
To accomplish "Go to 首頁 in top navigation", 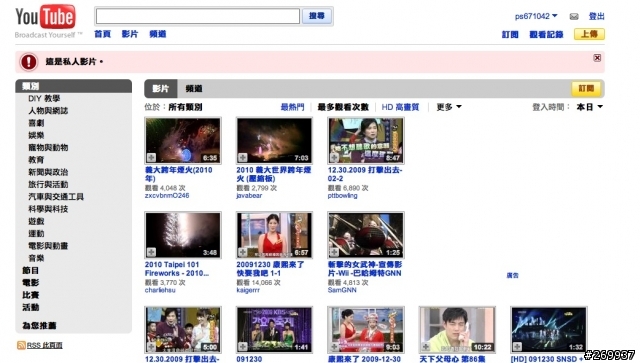I will pyautogui.click(x=102, y=34).
